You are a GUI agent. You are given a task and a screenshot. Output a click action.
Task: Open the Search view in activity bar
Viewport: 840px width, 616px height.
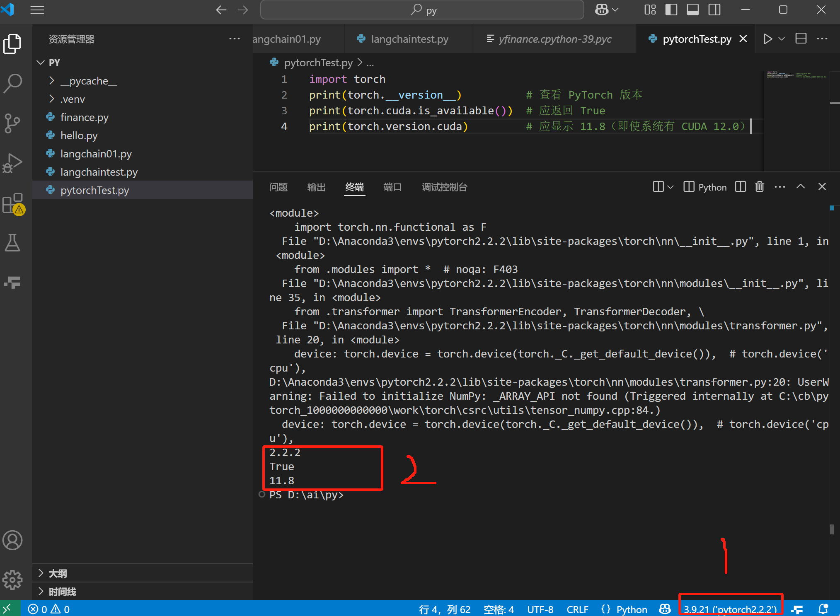(12, 83)
